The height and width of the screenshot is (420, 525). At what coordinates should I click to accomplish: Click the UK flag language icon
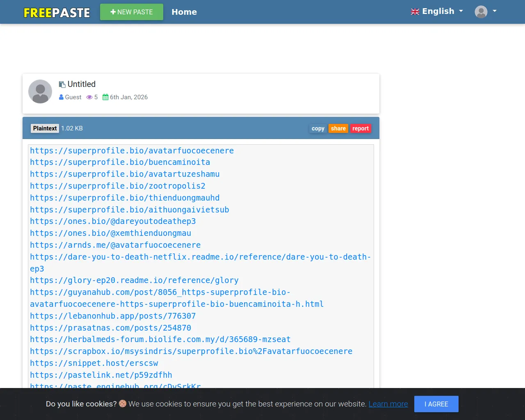[x=415, y=12]
